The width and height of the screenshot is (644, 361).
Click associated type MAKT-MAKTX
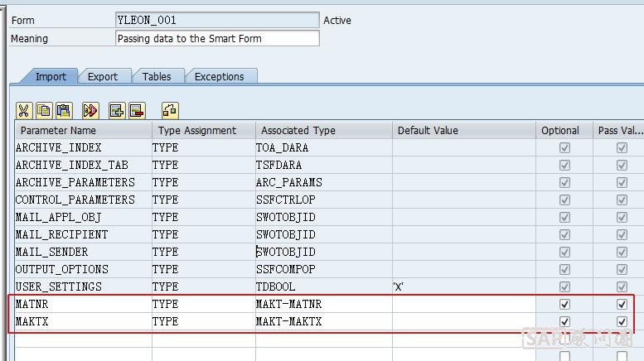pos(289,321)
